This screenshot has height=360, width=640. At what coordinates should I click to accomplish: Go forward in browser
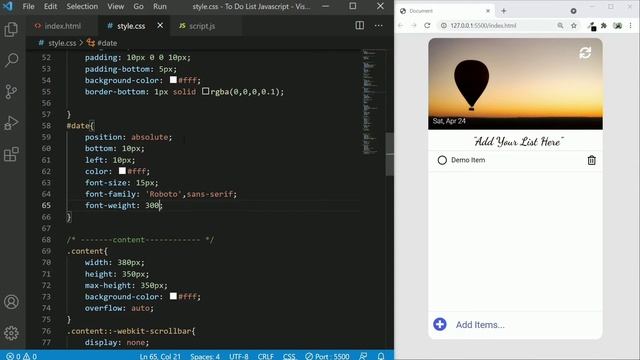click(x=413, y=25)
